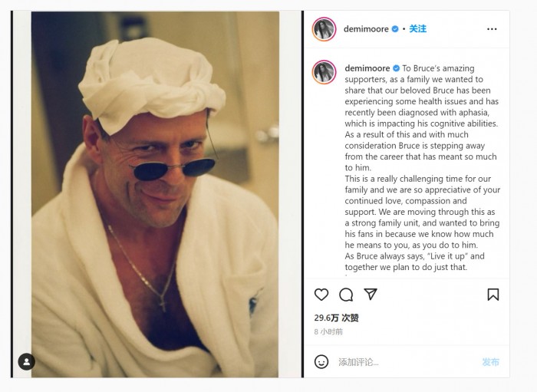
Task: Click verified badge in caption text
Action: click(397, 68)
